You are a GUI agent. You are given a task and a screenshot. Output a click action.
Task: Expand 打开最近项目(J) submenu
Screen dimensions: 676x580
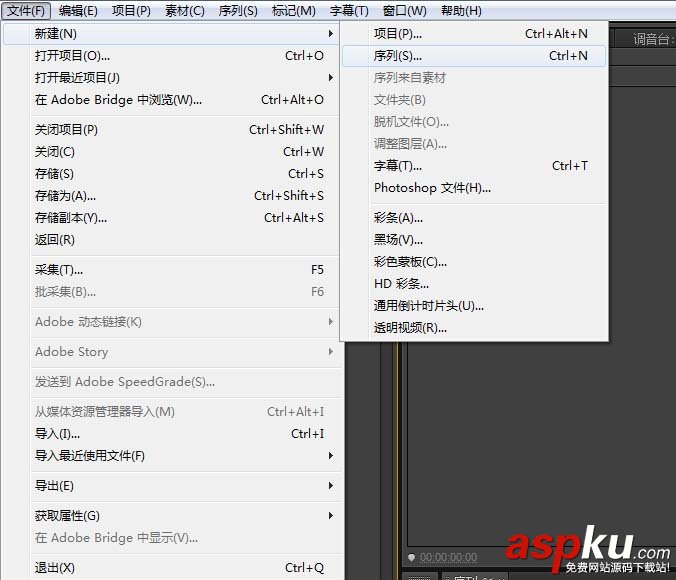point(172,78)
